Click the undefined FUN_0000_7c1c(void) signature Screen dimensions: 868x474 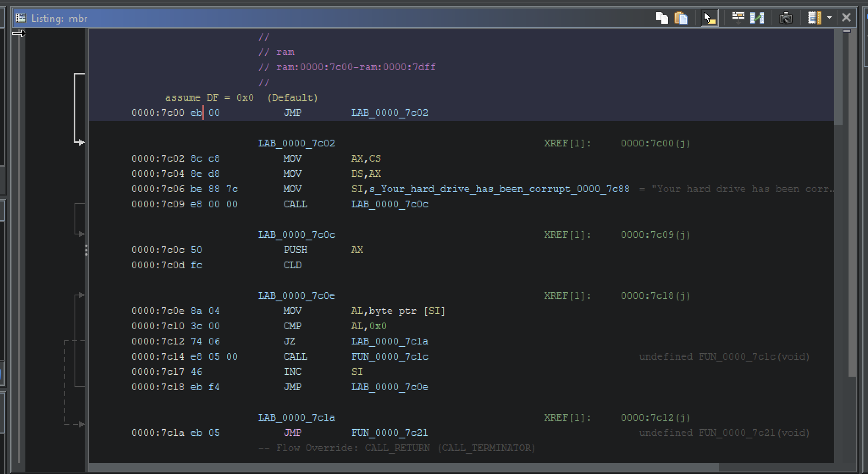coord(724,356)
